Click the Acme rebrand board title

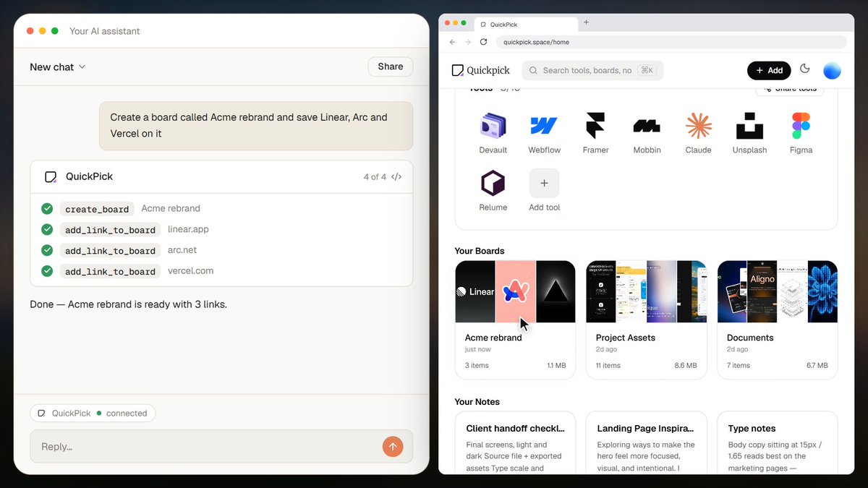[493, 338]
